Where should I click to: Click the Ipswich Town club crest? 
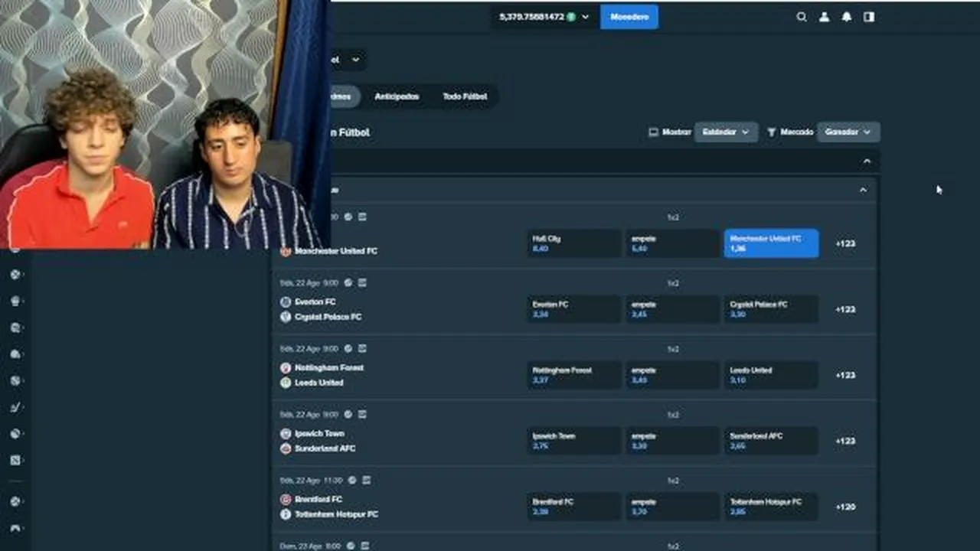[x=286, y=434]
